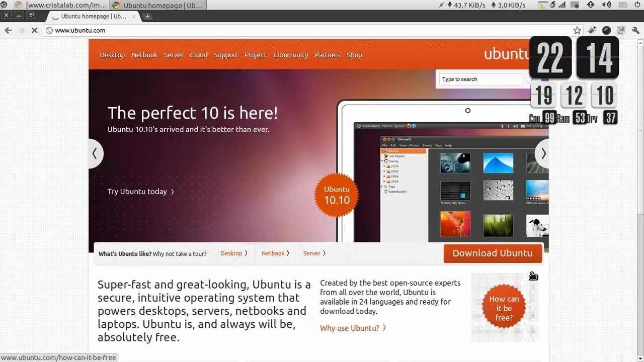Viewport: 644px width, 362px height.
Task: Open the Server navigation menu item
Action: 174,55
